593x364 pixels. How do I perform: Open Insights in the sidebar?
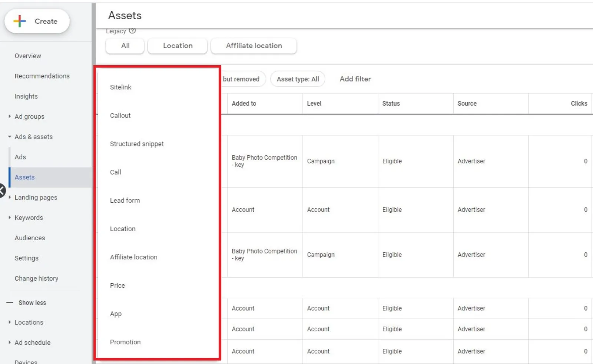click(x=26, y=96)
